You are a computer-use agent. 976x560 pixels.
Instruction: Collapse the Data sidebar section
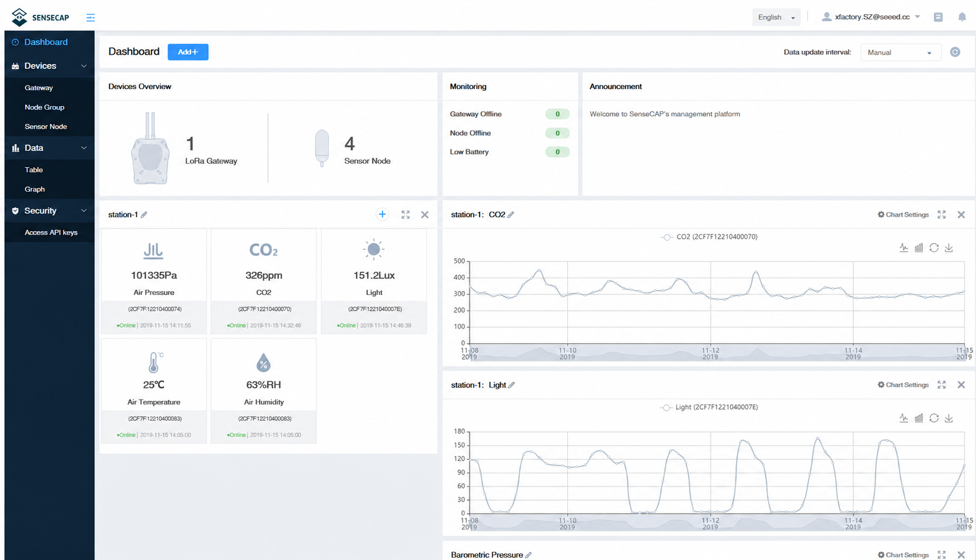[50, 148]
